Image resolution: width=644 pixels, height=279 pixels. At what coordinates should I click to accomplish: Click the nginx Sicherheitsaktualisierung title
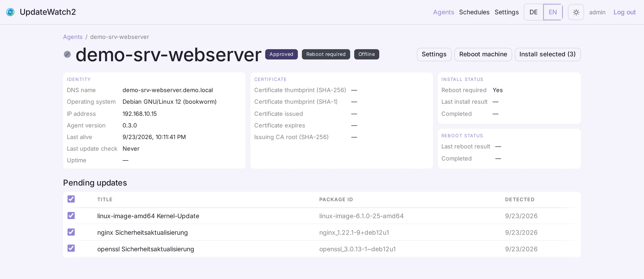[x=142, y=232]
